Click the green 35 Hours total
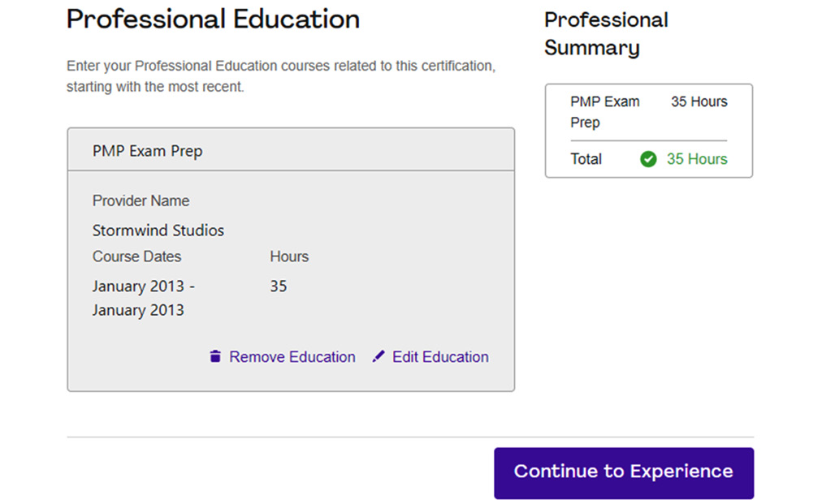The image size is (822, 504). pyautogui.click(x=697, y=159)
